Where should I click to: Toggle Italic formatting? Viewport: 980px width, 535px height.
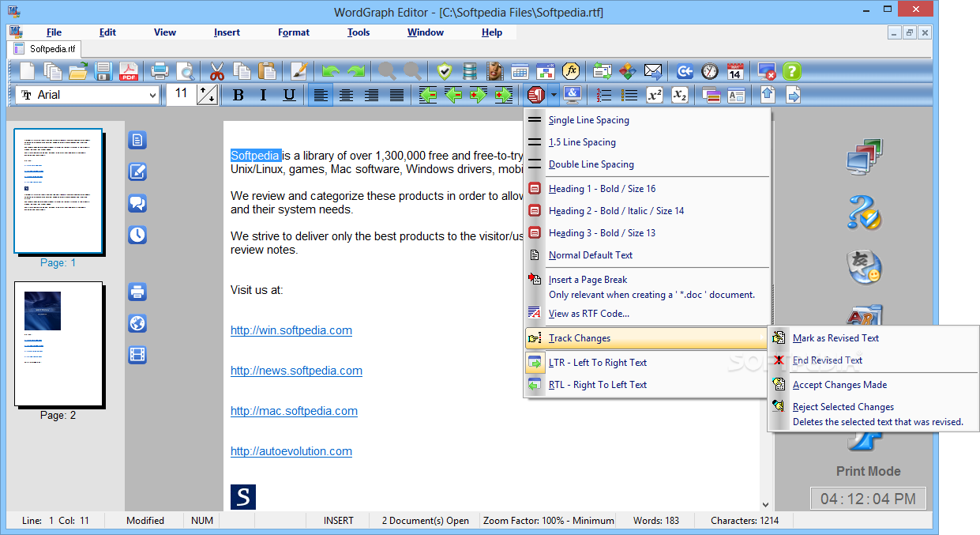click(x=264, y=95)
